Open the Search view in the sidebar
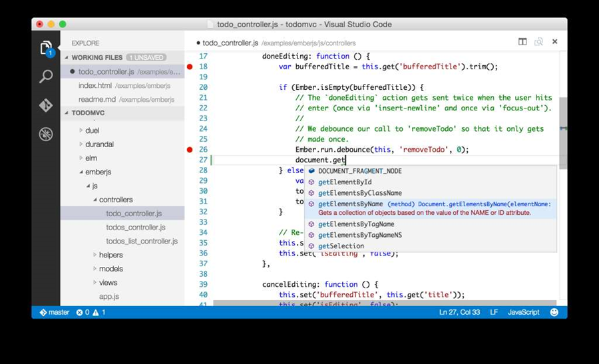599x364 pixels. [x=46, y=77]
